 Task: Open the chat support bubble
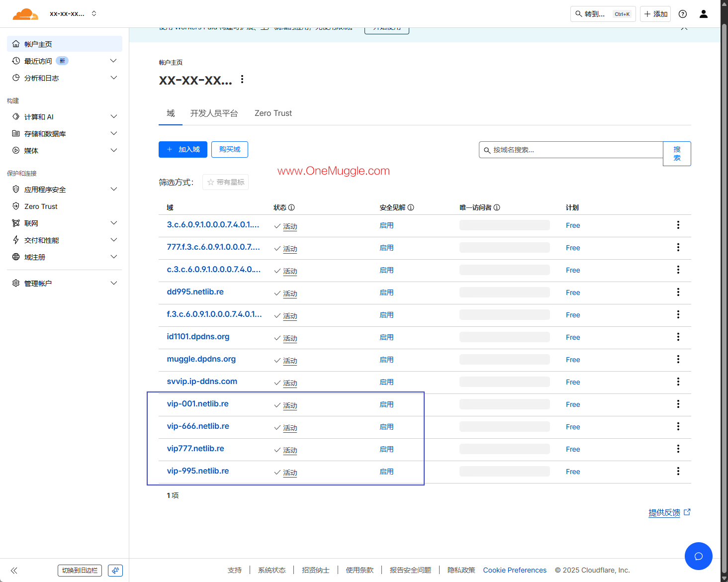click(699, 556)
